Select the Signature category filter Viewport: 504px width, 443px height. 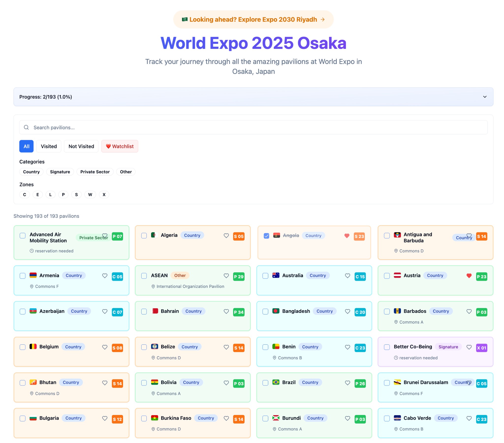tap(60, 172)
